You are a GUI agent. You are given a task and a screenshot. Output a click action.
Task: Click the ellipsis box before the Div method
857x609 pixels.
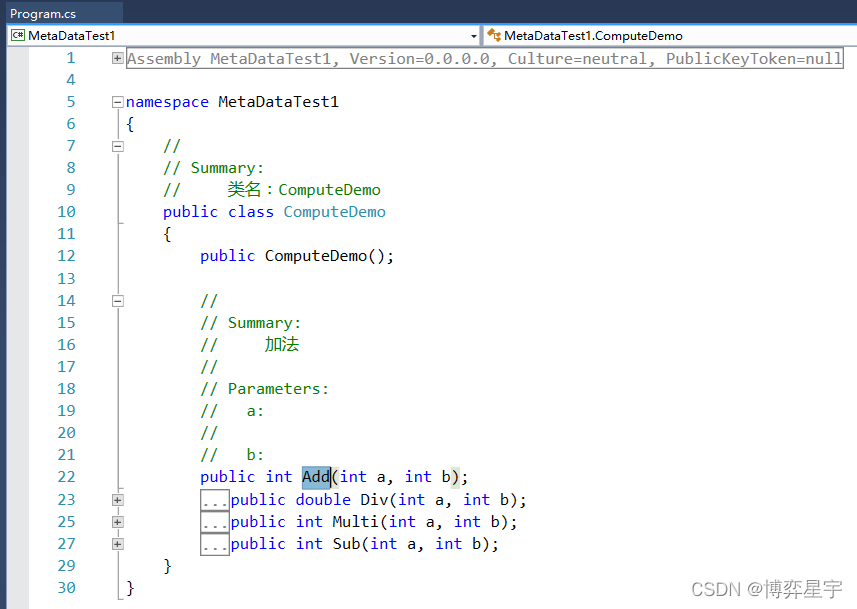pyautogui.click(x=215, y=500)
